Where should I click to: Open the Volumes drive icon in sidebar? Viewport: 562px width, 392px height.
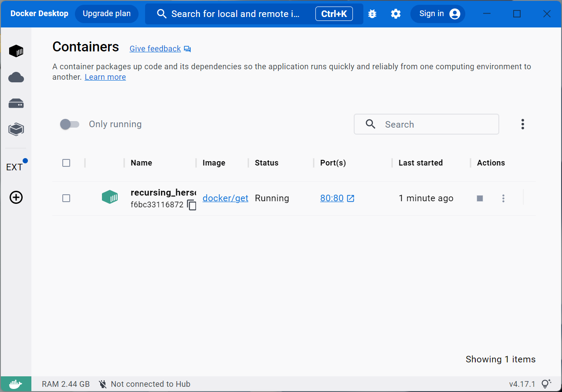point(16,104)
